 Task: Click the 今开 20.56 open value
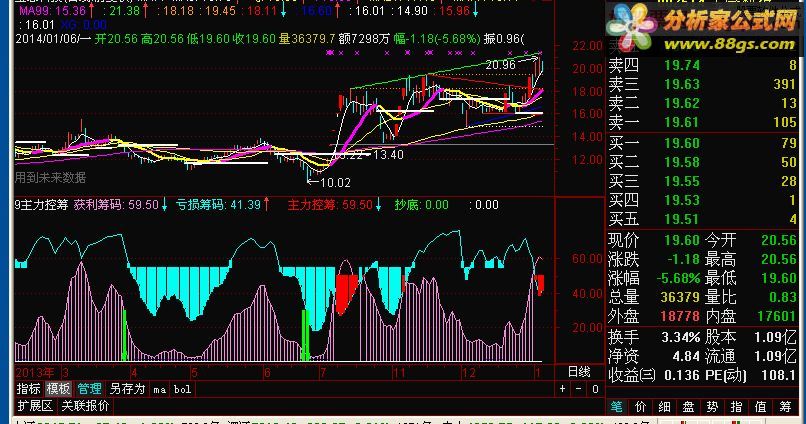(779, 241)
